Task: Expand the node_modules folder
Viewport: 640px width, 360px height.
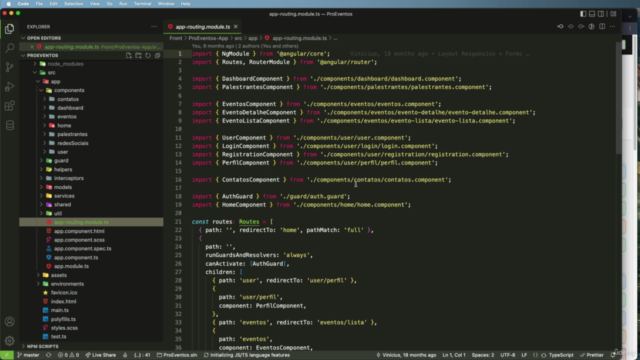Action: (x=65, y=64)
